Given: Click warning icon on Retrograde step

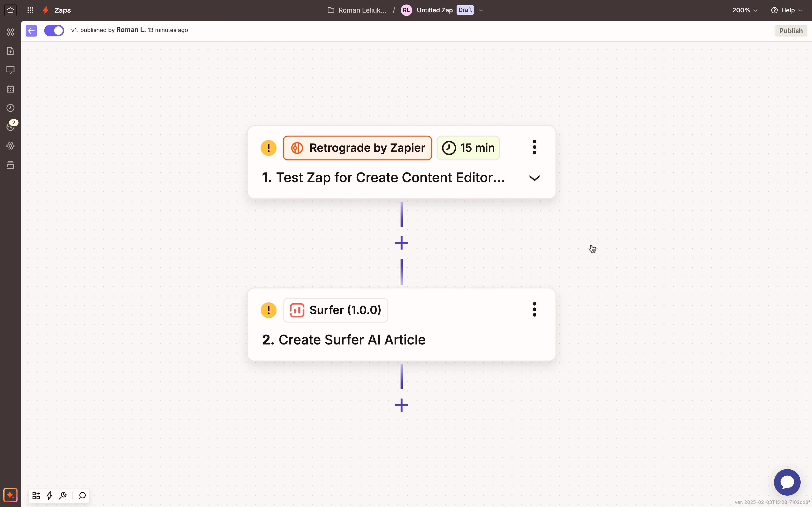Looking at the screenshot, I should [269, 148].
